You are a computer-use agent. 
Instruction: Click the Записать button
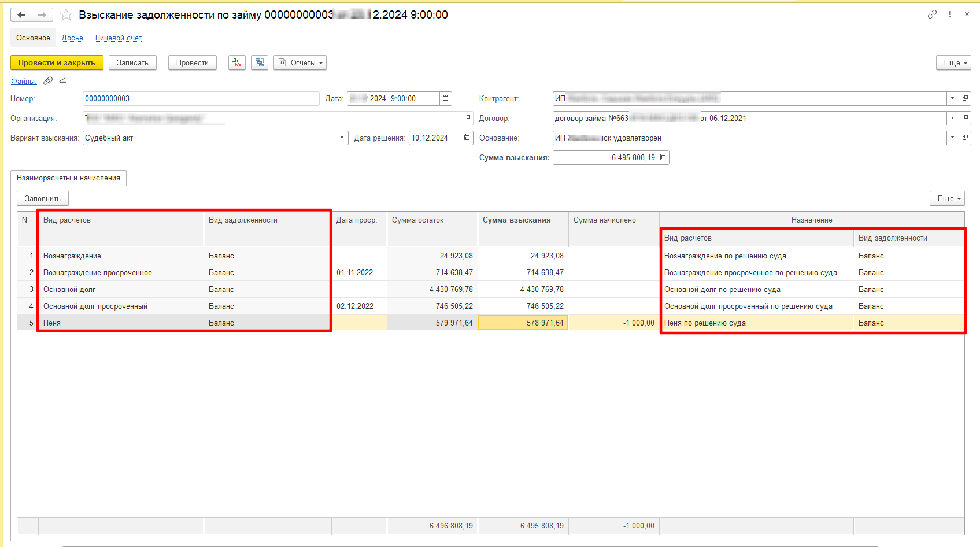pos(132,62)
